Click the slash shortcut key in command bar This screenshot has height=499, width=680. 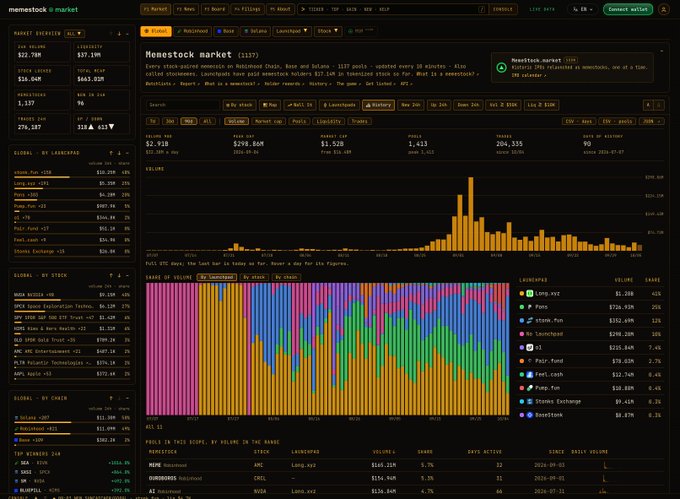[482, 9]
